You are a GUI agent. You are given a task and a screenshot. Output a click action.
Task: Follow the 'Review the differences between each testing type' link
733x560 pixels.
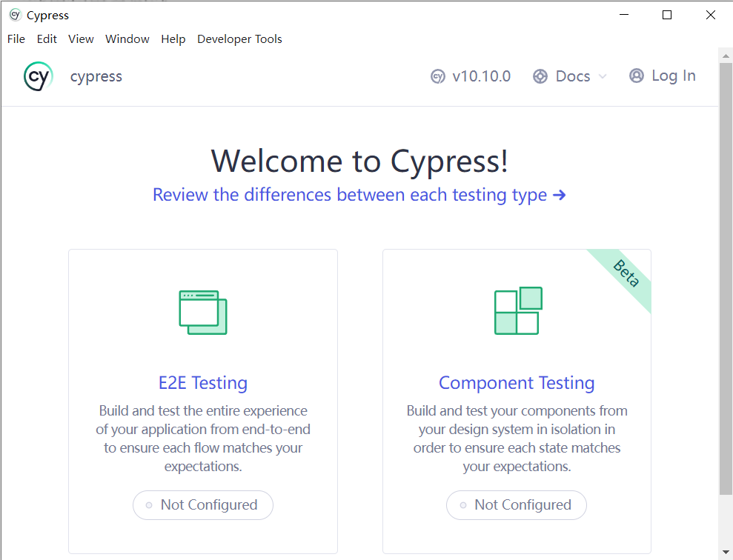coord(359,195)
